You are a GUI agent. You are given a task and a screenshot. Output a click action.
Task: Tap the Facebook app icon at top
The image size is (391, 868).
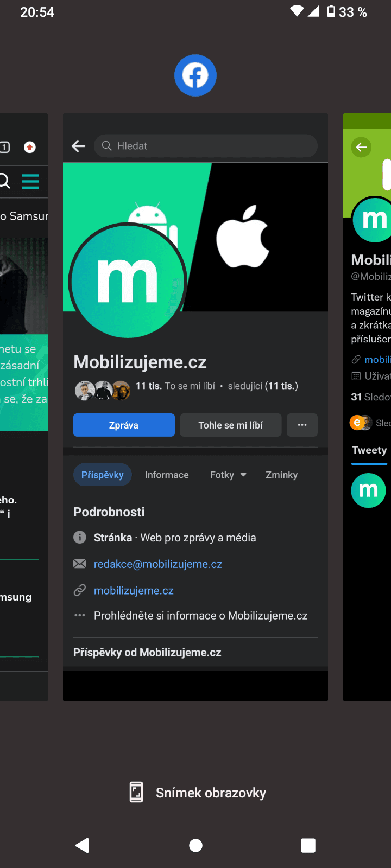pyautogui.click(x=195, y=75)
